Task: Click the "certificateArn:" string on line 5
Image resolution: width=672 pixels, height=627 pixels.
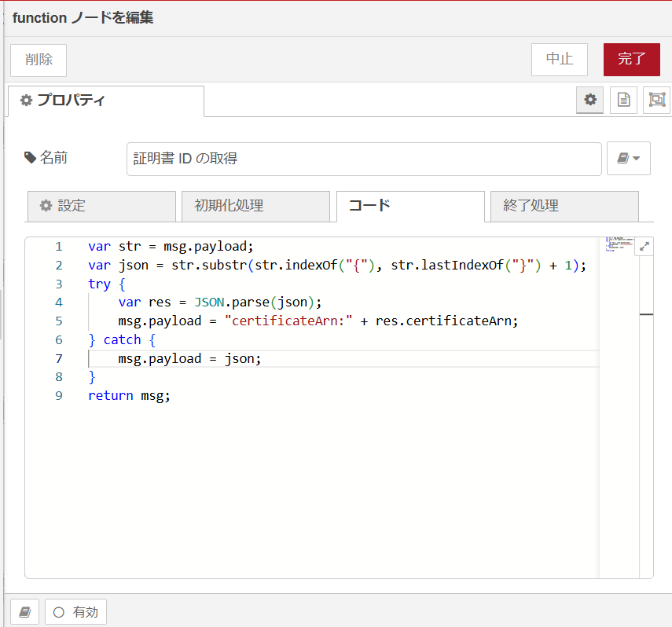Action: click(288, 321)
